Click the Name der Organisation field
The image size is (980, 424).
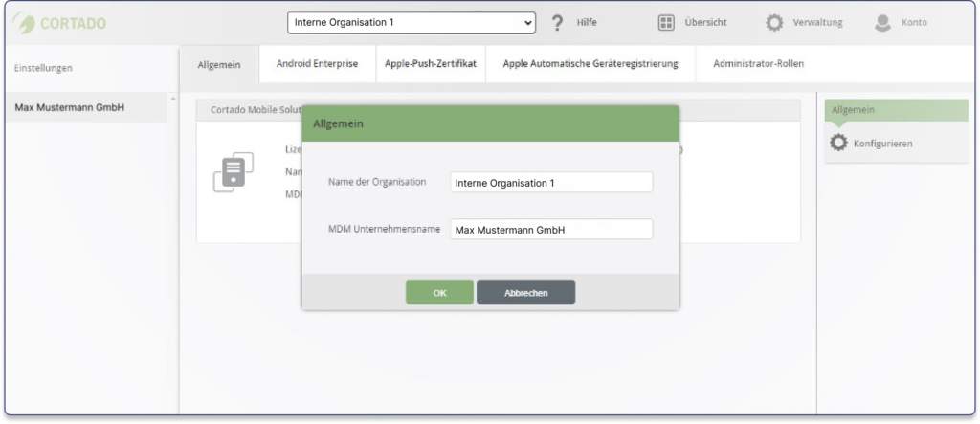[x=551, y=183]
